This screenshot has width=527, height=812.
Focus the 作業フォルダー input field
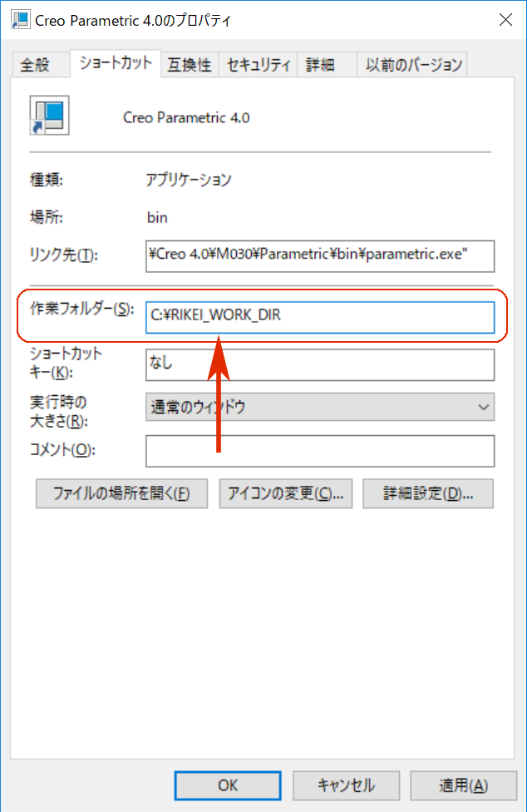tap(319, 317)
